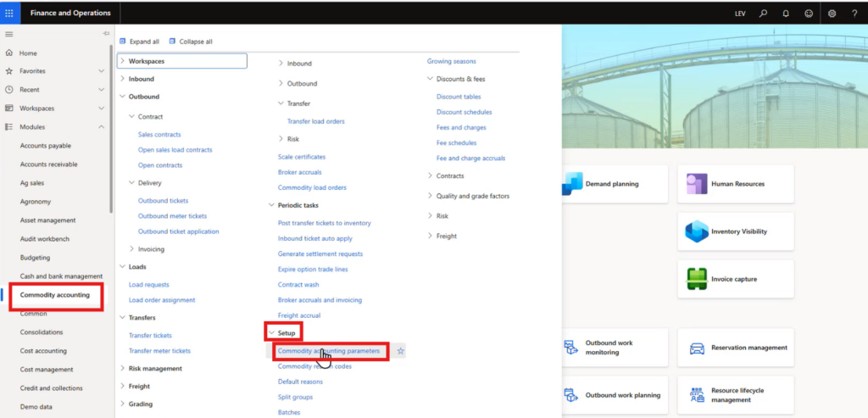This screenshot has width=868, height=418.
Task: Click the Home icon in sidebar
Action: [x=8, y=53]
